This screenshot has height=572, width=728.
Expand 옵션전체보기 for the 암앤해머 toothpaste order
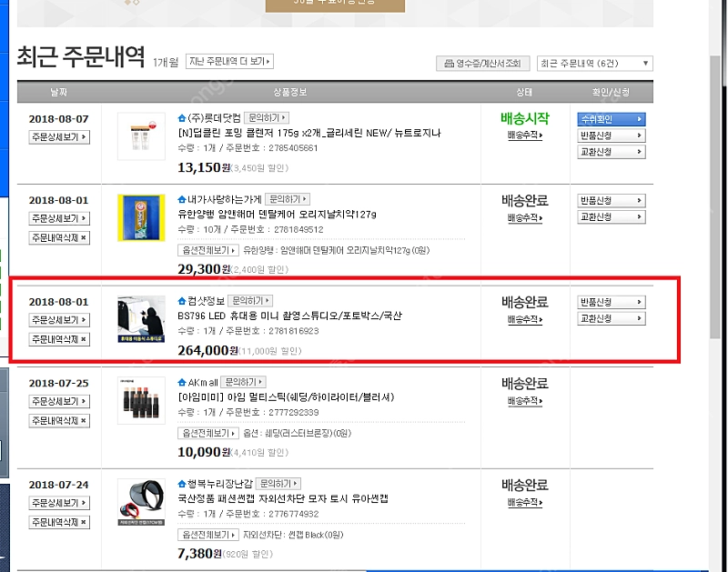[208, 250]
